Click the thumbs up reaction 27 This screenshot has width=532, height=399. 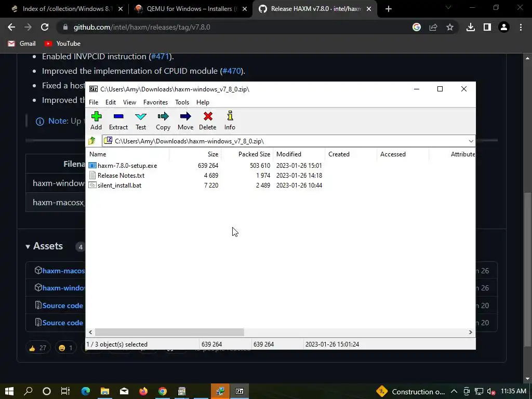pos(37,348)
